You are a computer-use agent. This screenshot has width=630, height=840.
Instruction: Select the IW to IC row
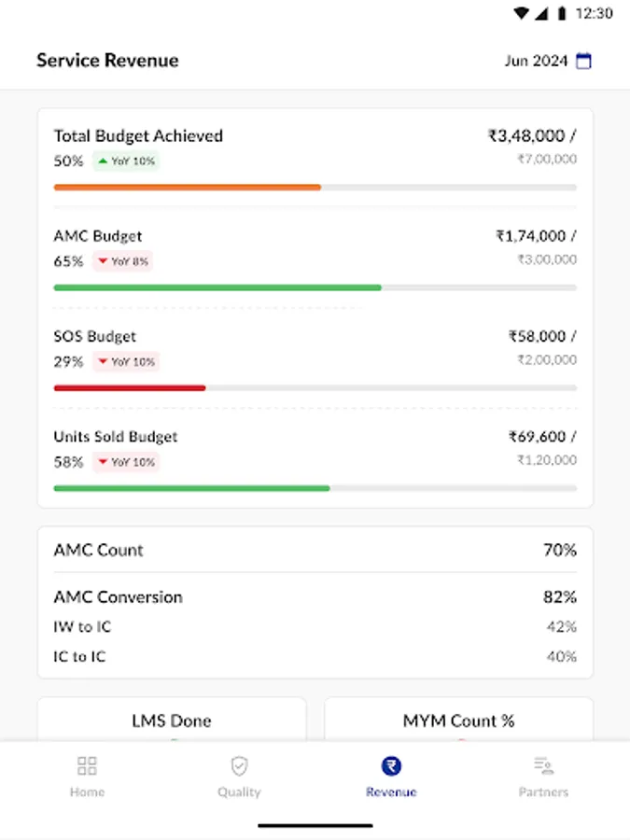click(315, 627)
